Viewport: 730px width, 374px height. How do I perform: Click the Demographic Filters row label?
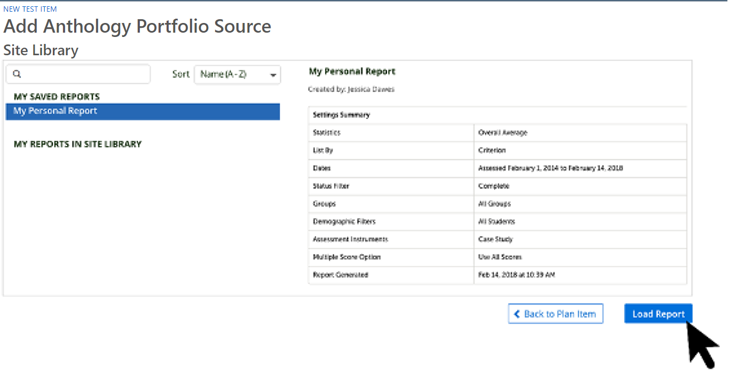tap(344, 221)
